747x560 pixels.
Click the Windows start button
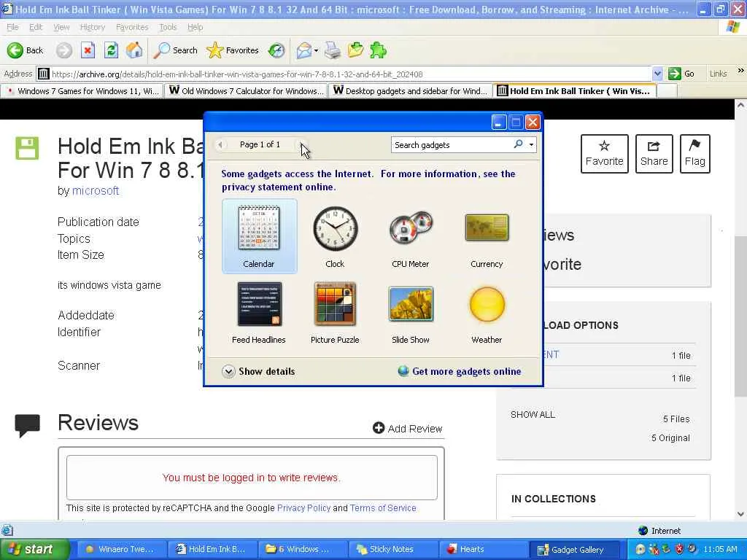[x=34, y=549]
